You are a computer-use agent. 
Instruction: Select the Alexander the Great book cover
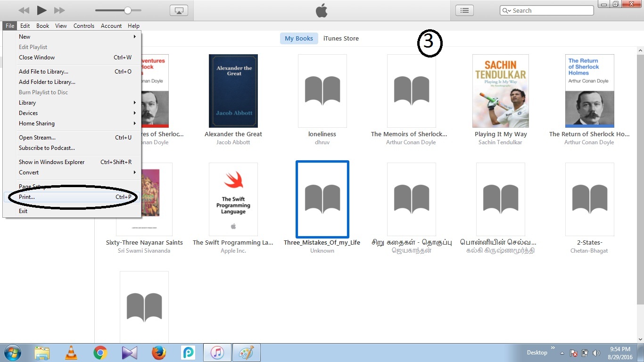[x=233, y=91]
